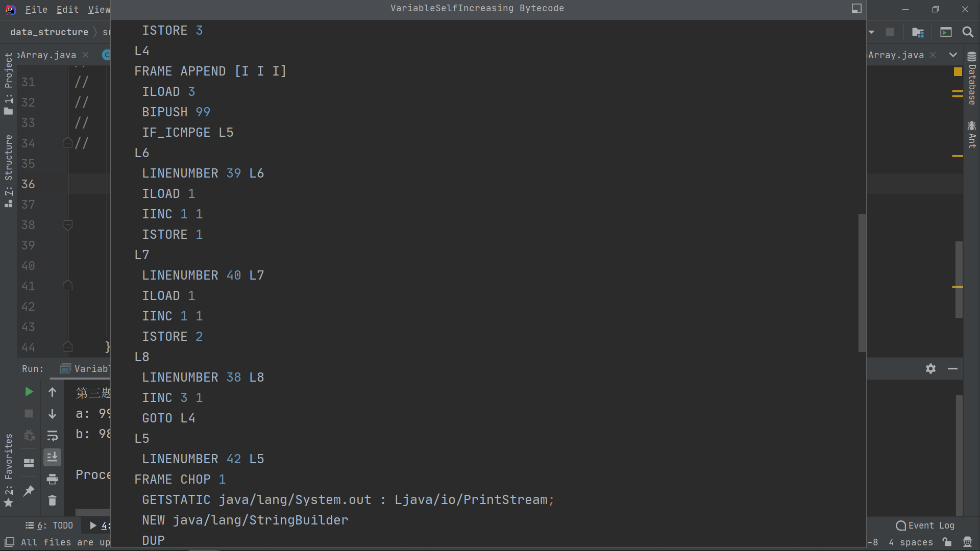Toggle pin tab in Run panel

[29, 491]
